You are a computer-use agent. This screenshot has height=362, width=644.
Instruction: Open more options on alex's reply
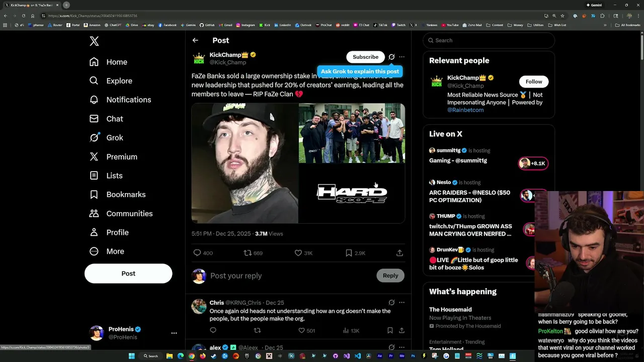[x=401, y=347]
